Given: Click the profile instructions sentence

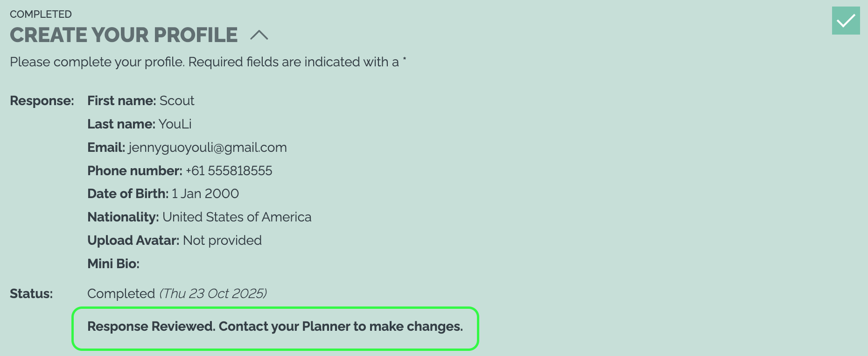Looking at the screenshot, I should tap(204, 62).
